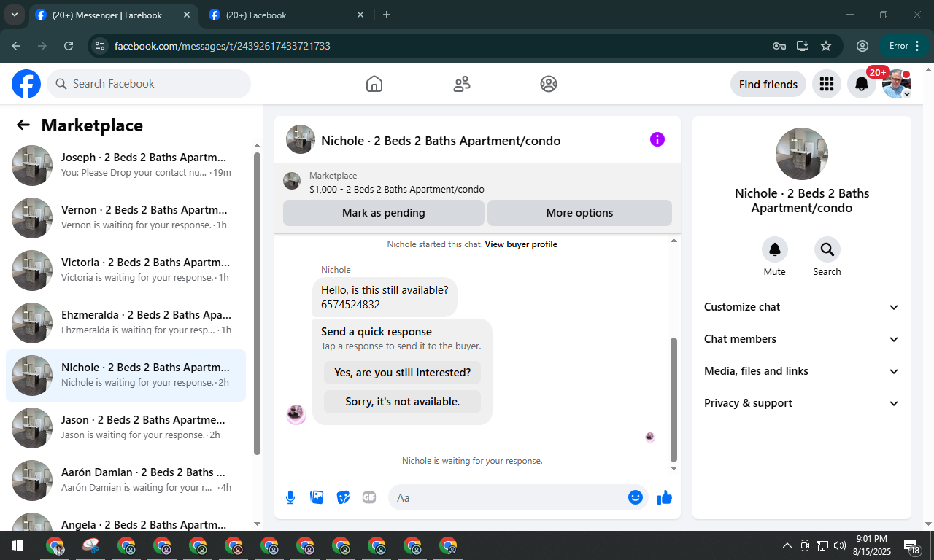The height and width of the screenshot is (560, 934).
Task: Click the chat messages scrollbar thumb
Action: (674, 400)
